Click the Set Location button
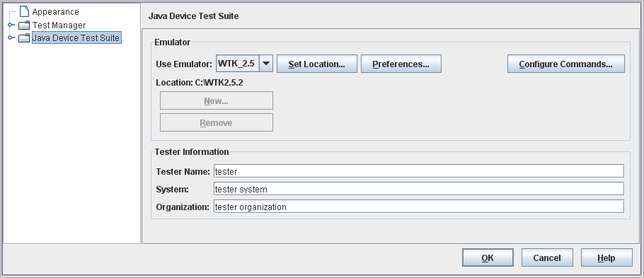The width and height of the screenshot is (644, 278). coord(316,64)
